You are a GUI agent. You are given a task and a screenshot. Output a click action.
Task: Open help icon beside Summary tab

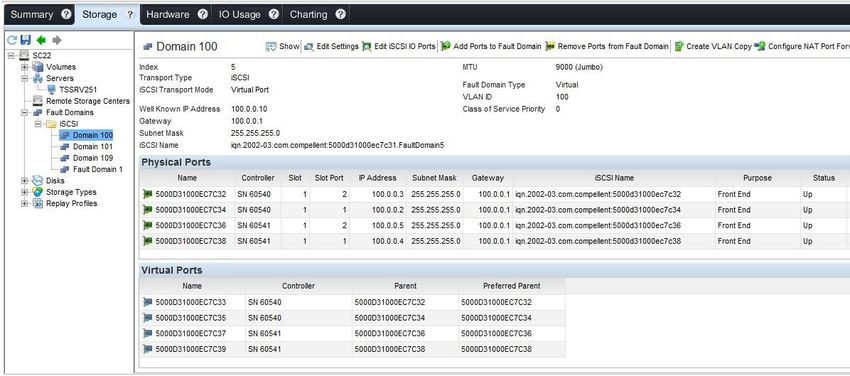tap(66, 15)
